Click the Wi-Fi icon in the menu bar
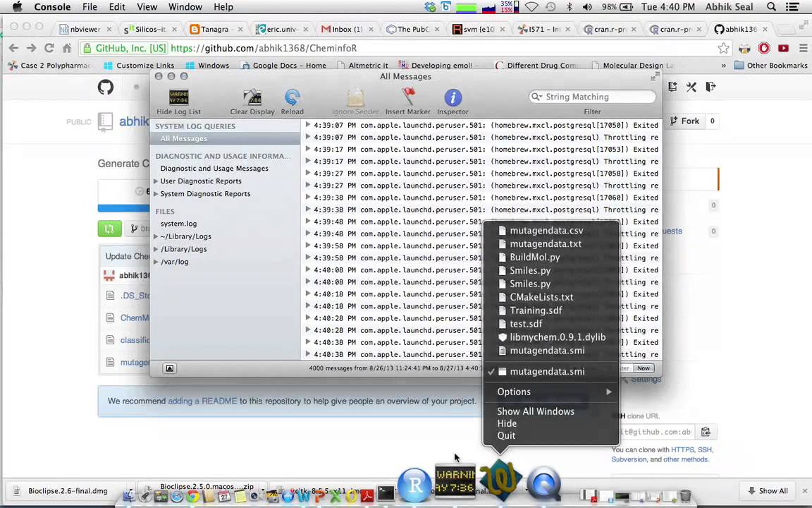 click(x=531, y=7)
